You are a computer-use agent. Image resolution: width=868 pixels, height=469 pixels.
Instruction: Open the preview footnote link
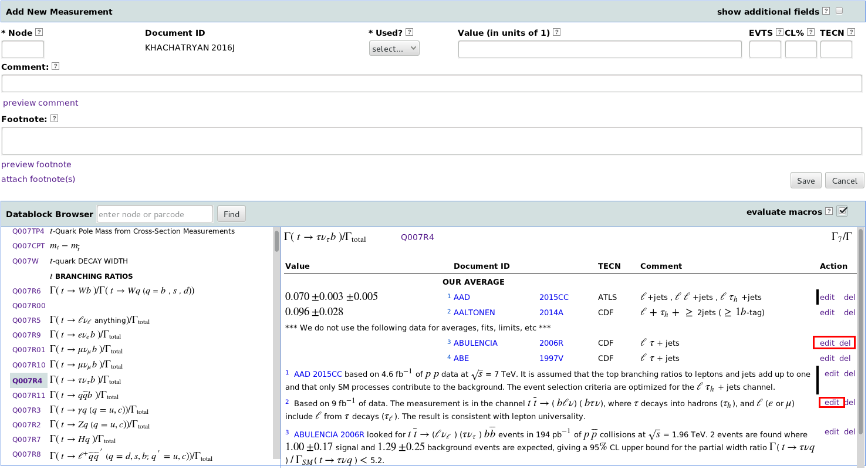tap(36, 164)
